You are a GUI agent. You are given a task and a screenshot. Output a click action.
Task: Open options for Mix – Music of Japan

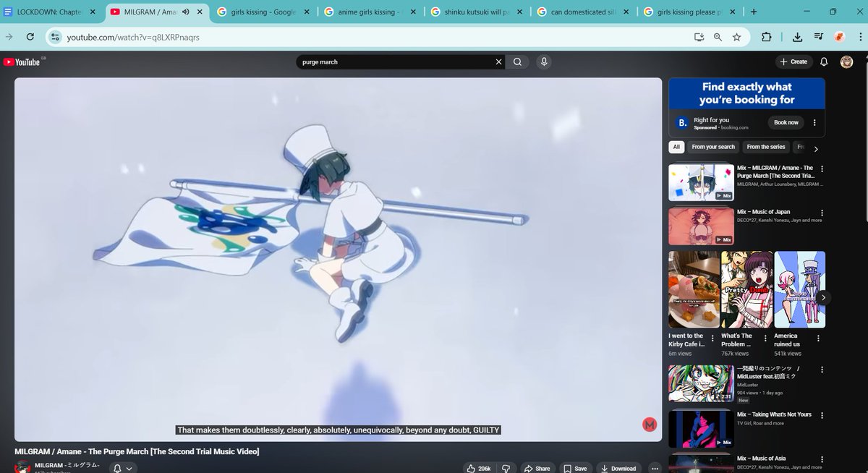[822, 213]
